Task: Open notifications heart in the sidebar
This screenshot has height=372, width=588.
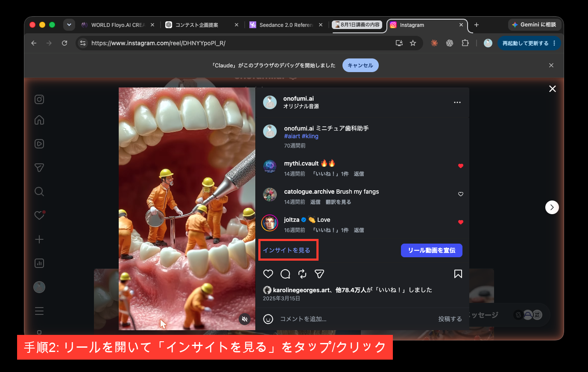Action: [x=39, y=215]
